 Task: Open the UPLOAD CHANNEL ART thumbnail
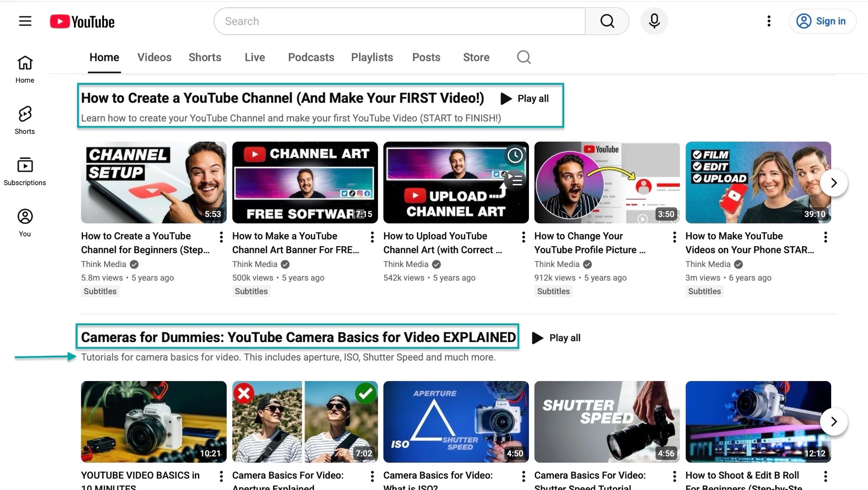click(456, 182)
